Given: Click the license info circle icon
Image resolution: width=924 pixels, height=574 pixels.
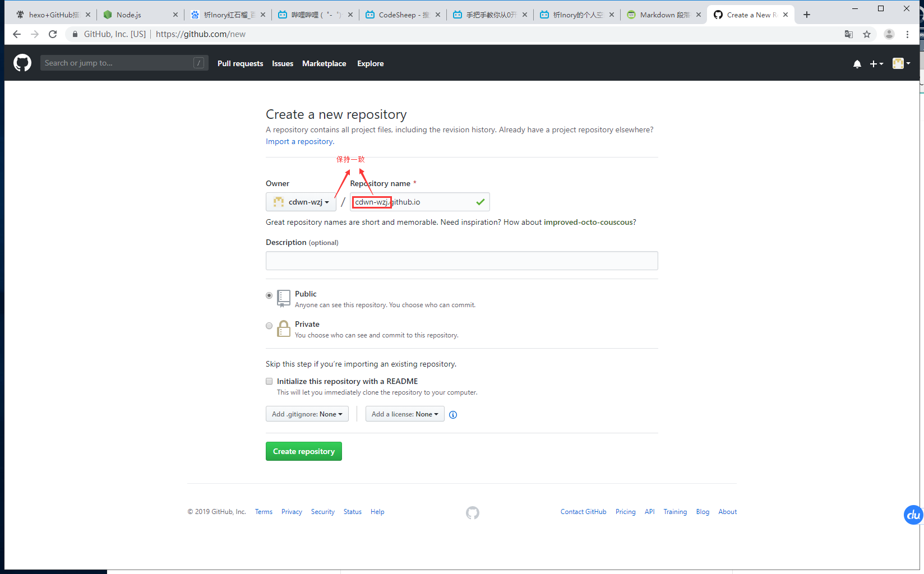Looking at the screenshot, I should tap(452, 414).
